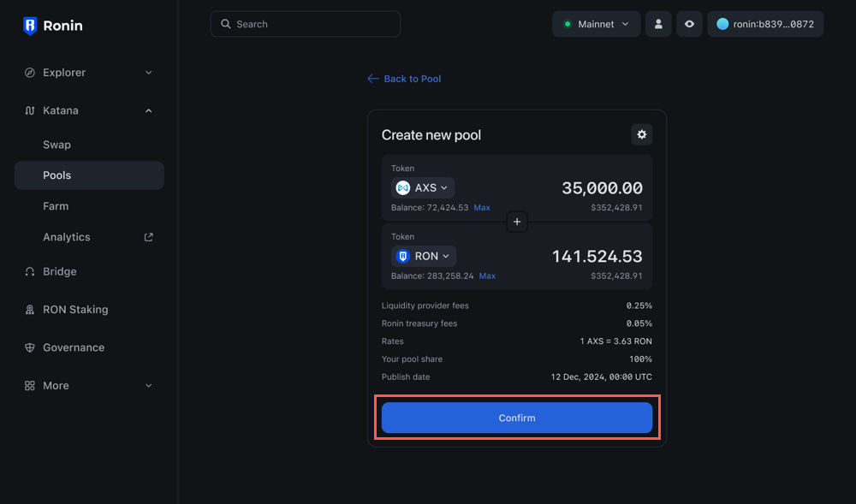Screen dimensions: 856x504
Task: Select Swap under Katana
Action: click(56, 145)
